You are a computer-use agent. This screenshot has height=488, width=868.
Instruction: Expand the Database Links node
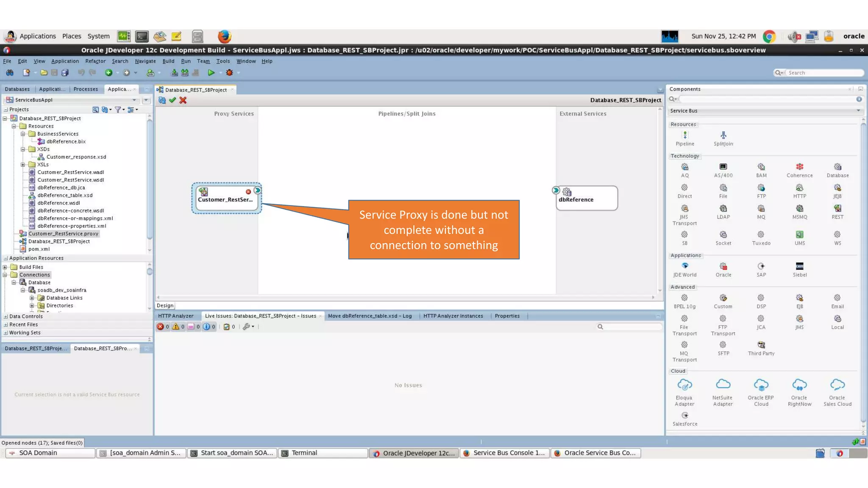click(32, 298)
